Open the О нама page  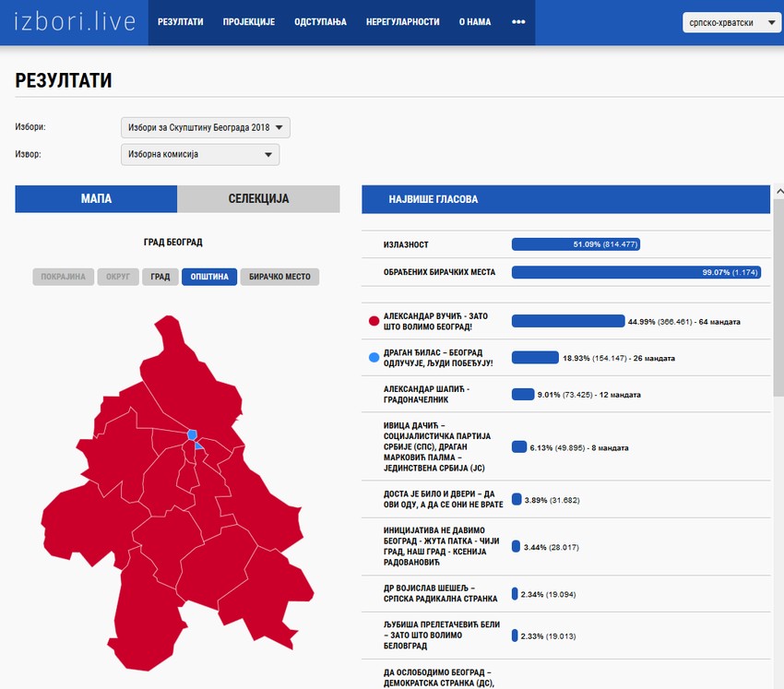(475, 22)
